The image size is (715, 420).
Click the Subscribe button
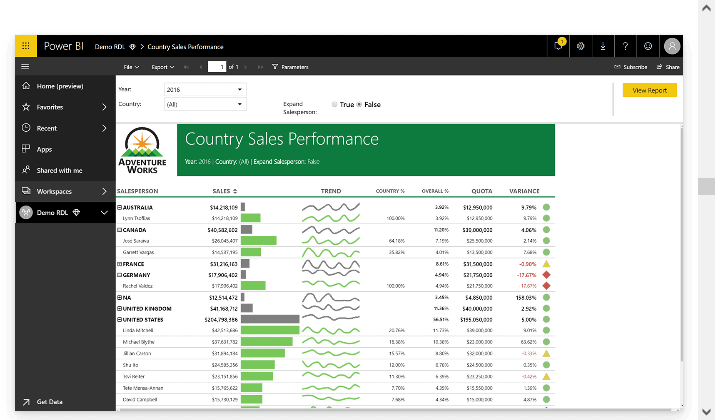pyautogui.click(x=631, y=67)
